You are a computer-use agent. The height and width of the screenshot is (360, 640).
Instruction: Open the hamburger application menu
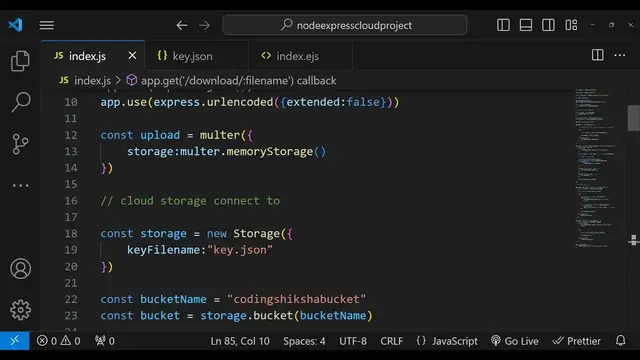pyautogui.click(x=47, y=25)
